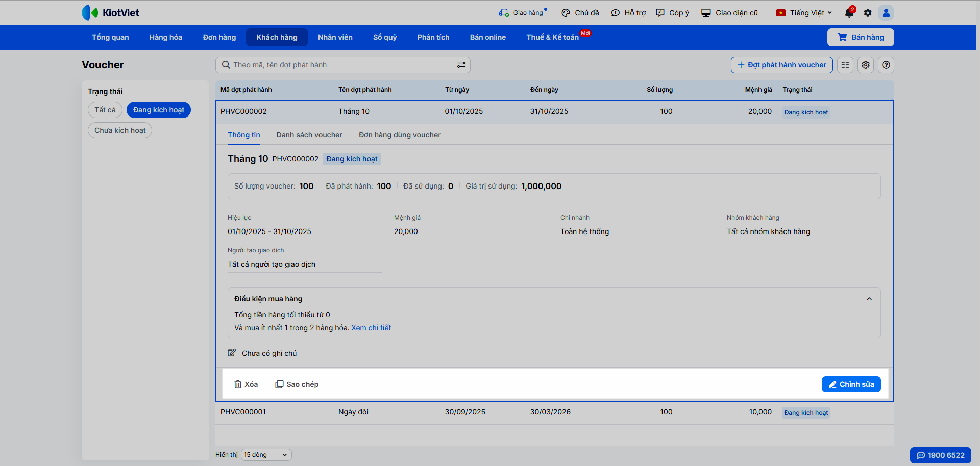Image resolution: width=980 pixels, height=466 pixels.
Task: Switch to Đơn hàng dùng voucher tab
Action: click(x=400, y=135)
